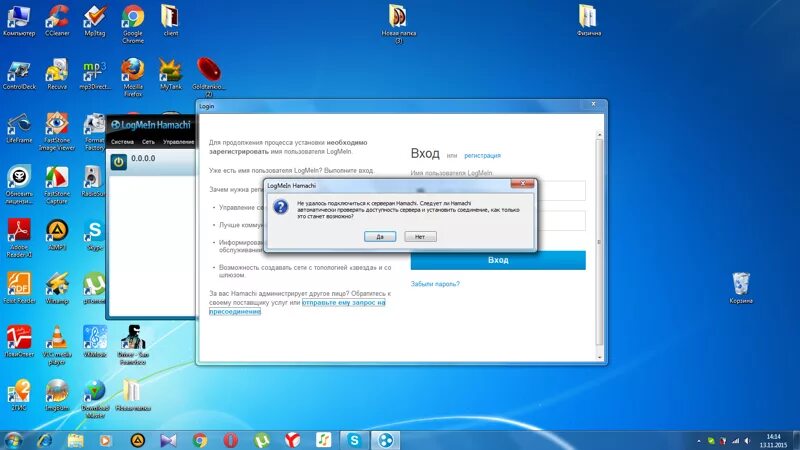Screen dimensions: 800x450
Task: Click the Yandex browser taskbar icon
Action: pyautogui.click(x=292, y=440)
